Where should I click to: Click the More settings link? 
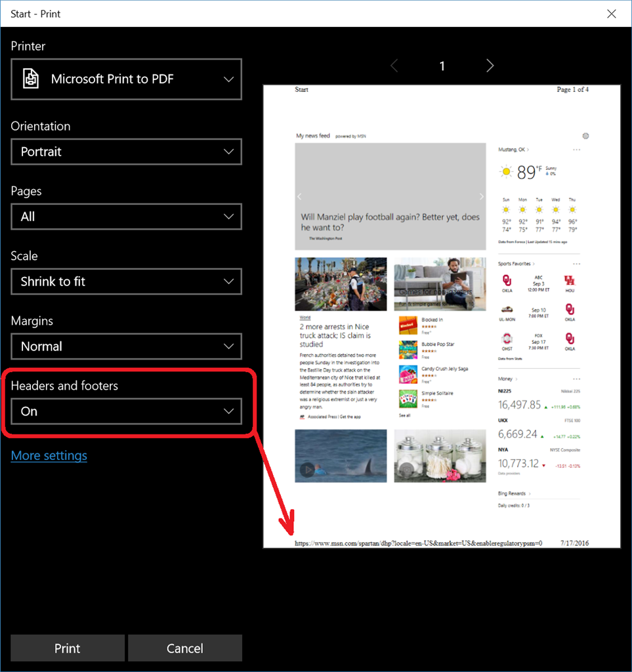coord(49,455)
